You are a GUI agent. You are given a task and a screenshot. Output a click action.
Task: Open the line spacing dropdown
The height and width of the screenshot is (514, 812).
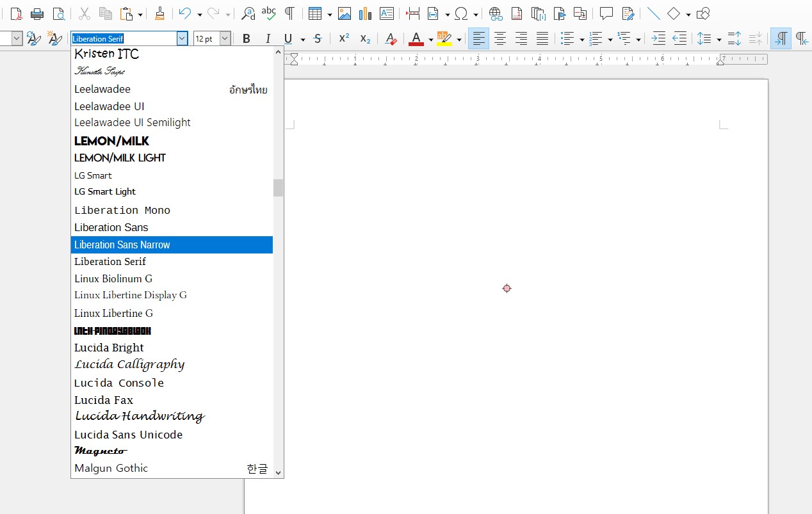point(719,39)
